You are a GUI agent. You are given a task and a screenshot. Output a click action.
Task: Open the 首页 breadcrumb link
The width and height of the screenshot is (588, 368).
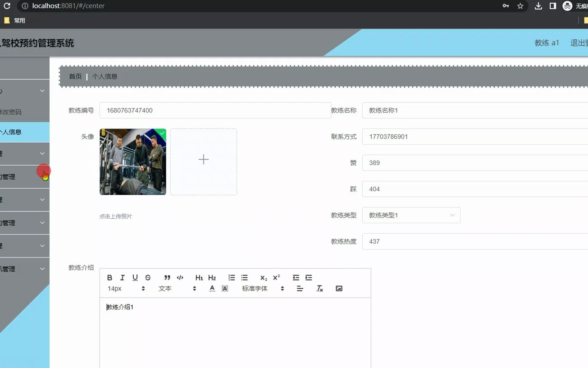click(x=75, y=76)
